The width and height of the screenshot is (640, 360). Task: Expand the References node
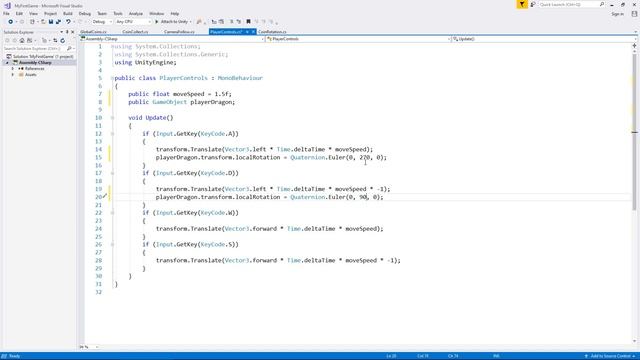(13, 69)
